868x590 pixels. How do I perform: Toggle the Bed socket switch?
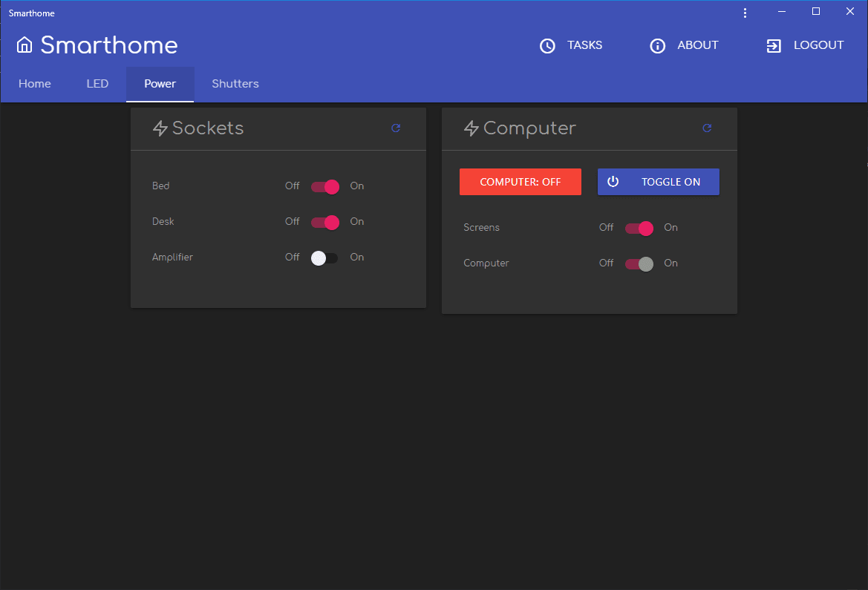click(325, 186)
